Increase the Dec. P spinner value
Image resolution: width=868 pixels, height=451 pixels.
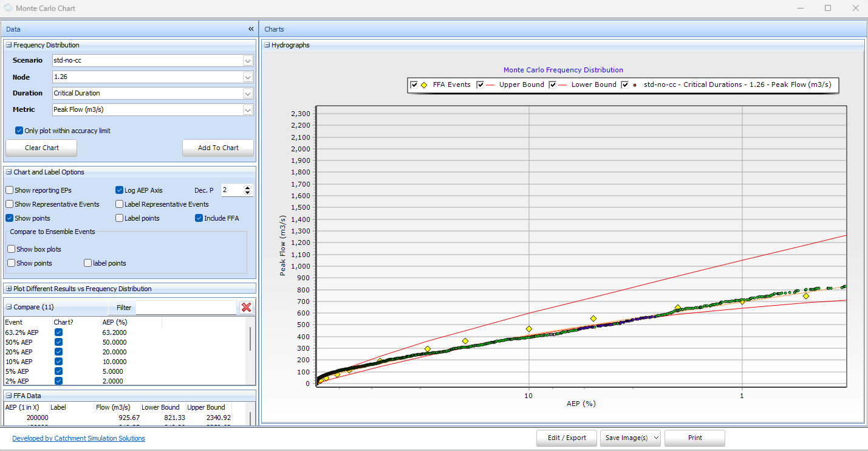(247, 188)
